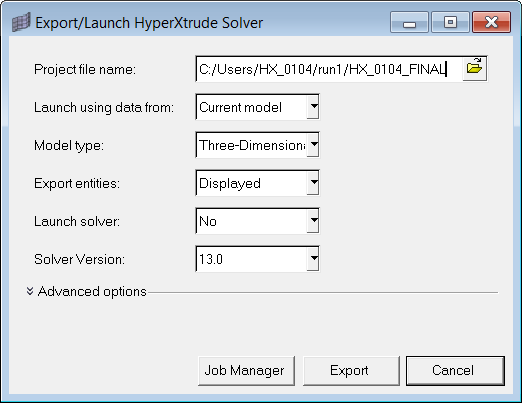The width and height of the screenshot is (522, 403).
Task: Cancel the export dialog
Action: [455, 371]
